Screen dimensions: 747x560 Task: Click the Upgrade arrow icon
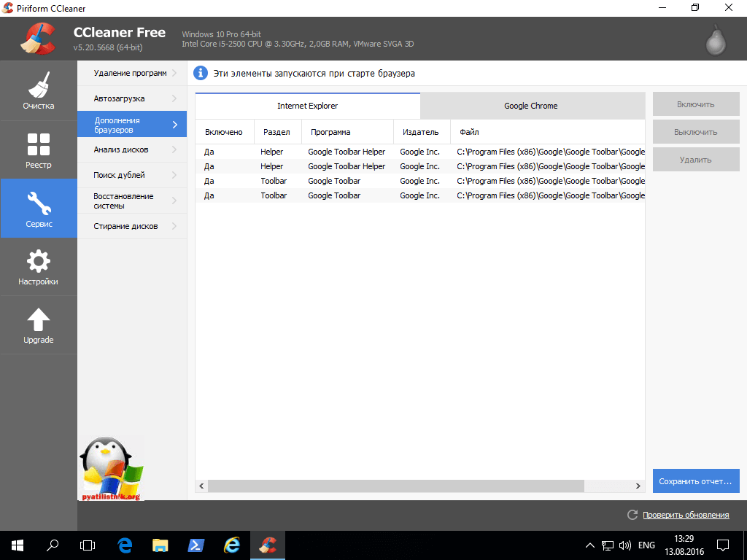(38, 319)
